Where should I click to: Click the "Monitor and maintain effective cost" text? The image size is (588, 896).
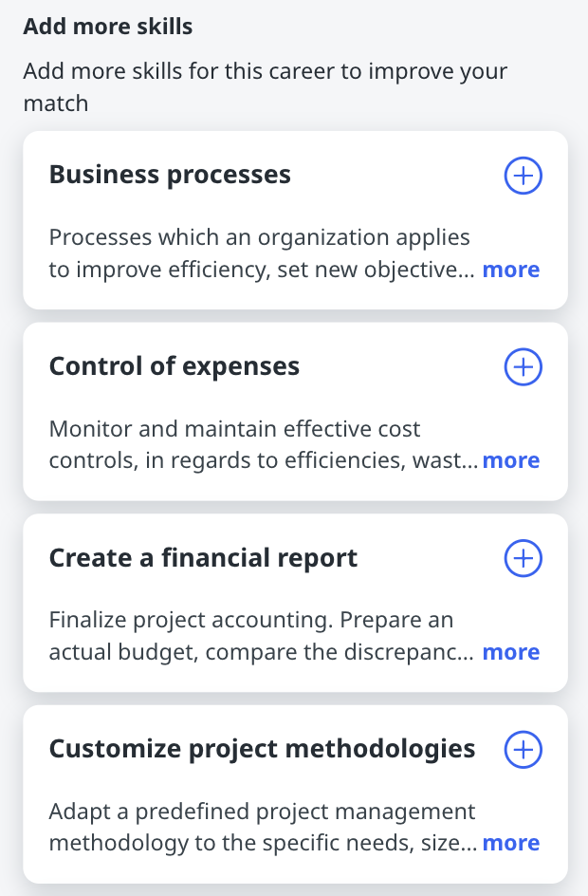[234, 428]
